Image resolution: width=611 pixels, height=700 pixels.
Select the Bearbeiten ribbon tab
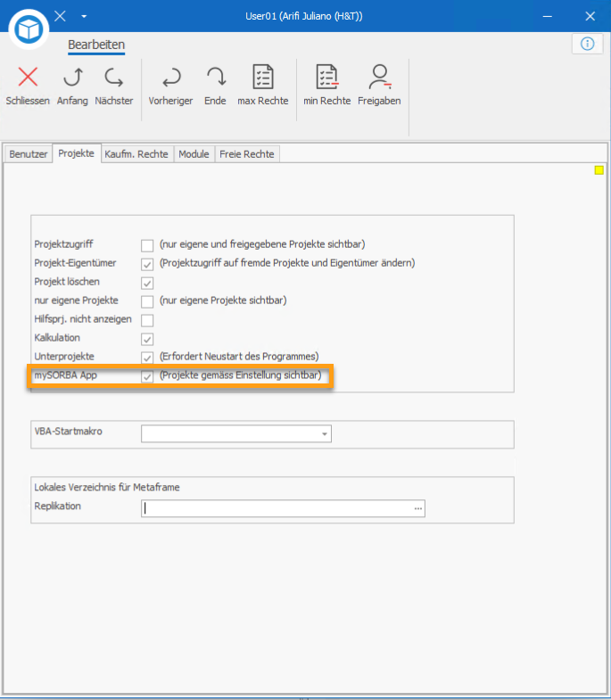[96, 45]
